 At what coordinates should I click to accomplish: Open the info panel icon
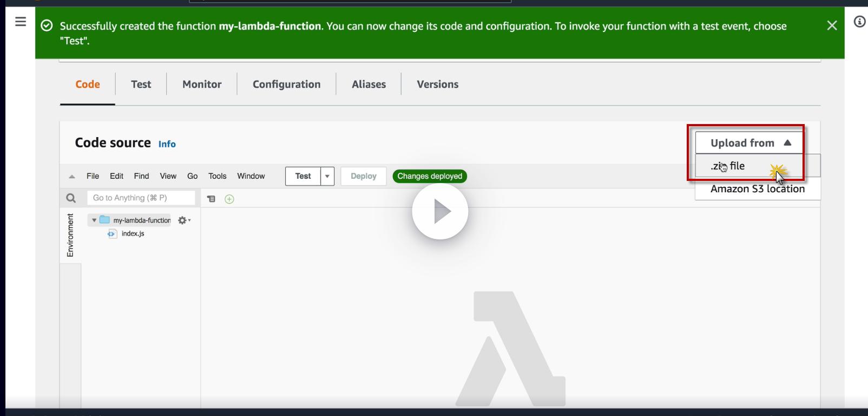[859, 22]
